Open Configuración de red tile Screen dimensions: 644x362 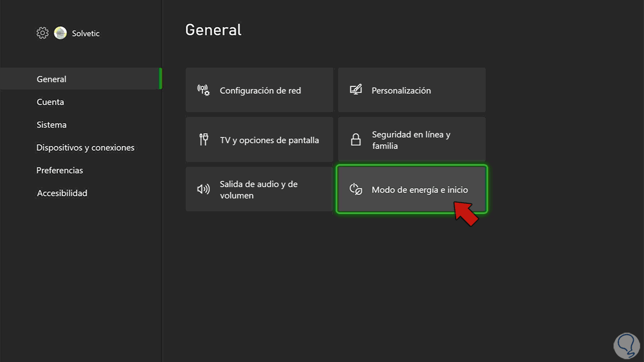click(x=260, y=90)
